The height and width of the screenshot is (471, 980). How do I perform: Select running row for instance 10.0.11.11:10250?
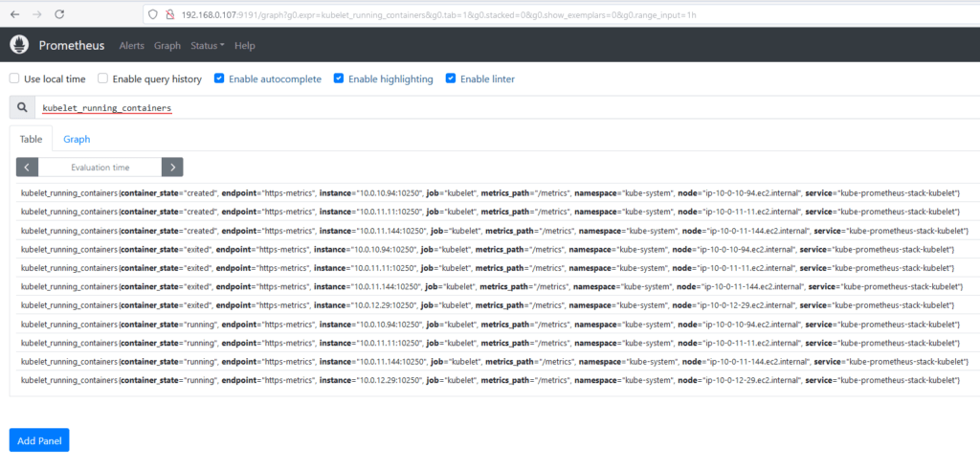pos(497,343)
